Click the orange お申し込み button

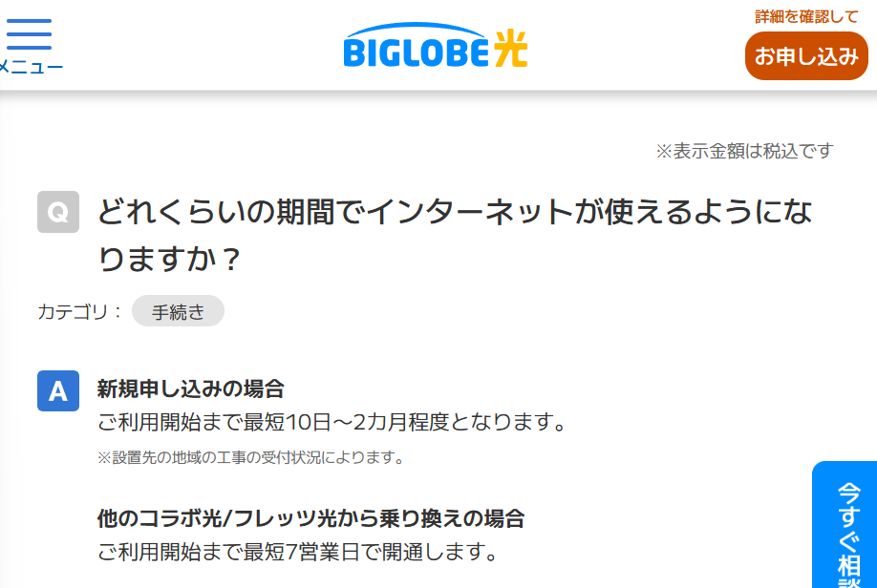806,56
